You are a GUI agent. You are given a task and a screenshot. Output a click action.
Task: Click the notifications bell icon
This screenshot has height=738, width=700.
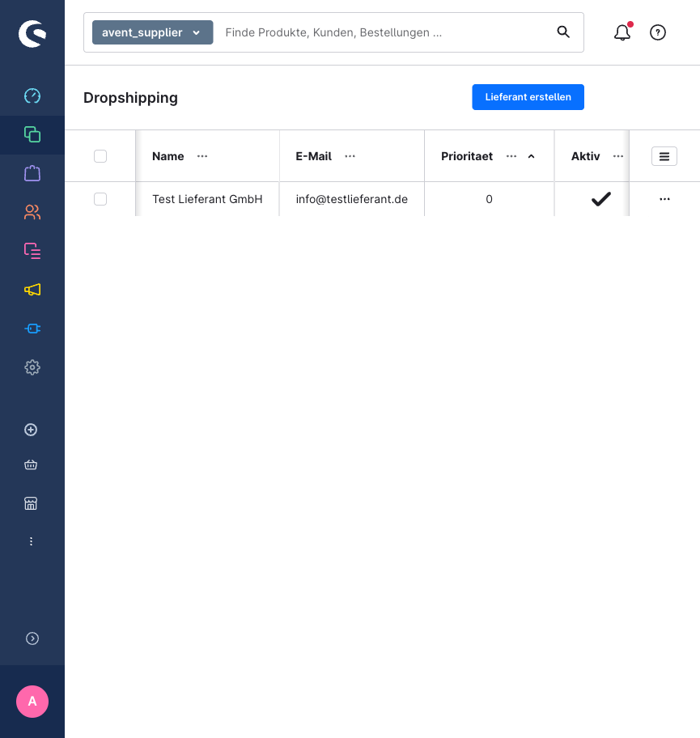pyautogui.click(x=622, y=32)
